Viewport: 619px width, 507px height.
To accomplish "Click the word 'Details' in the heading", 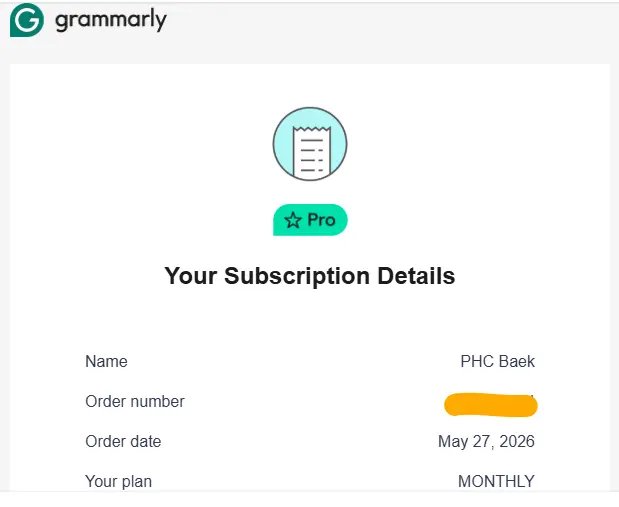I will click(416, 276).
